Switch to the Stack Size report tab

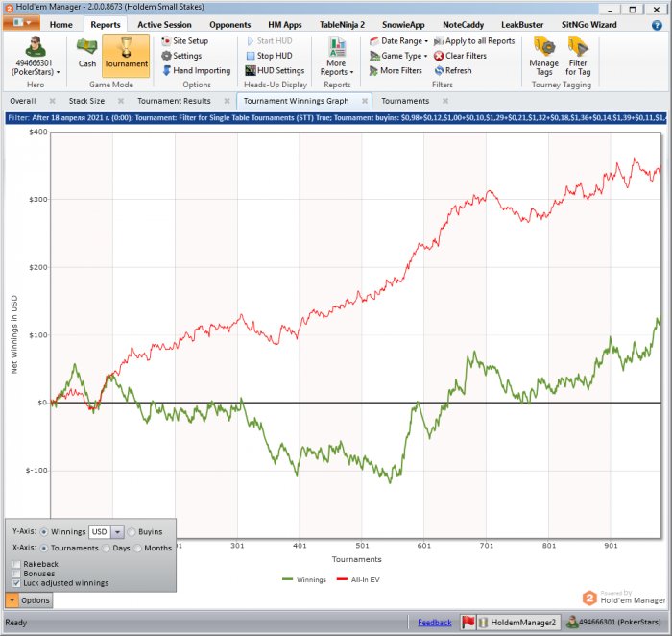(86, 101)
